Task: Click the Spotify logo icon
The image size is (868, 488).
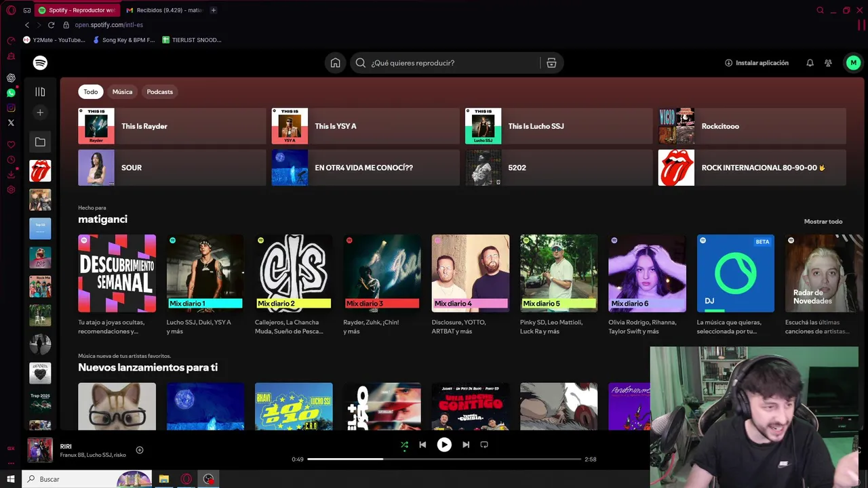Action: (x=40, y=62)
